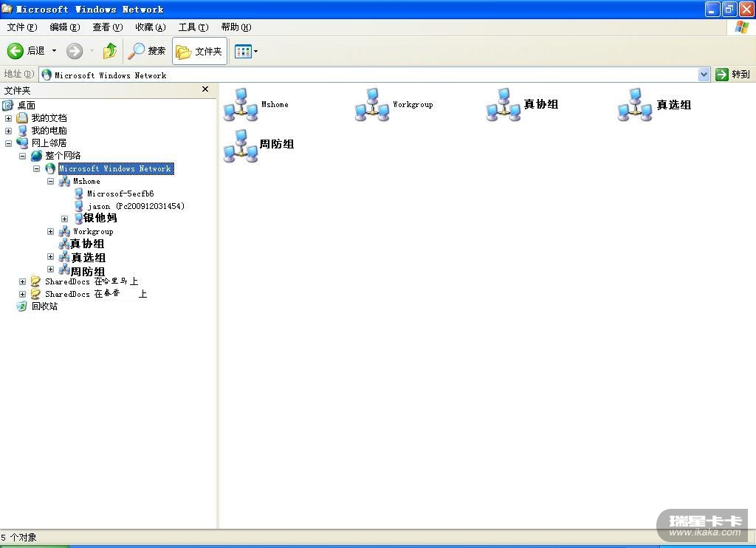This screenshot has width=756, height=548.
Task: Restore down the window size
Action: (729, 9)
